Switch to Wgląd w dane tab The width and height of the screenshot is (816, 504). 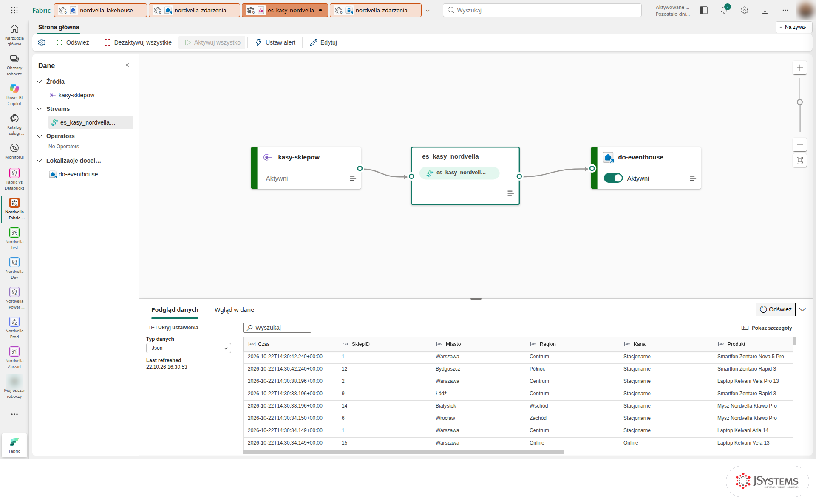pos(234,310)
